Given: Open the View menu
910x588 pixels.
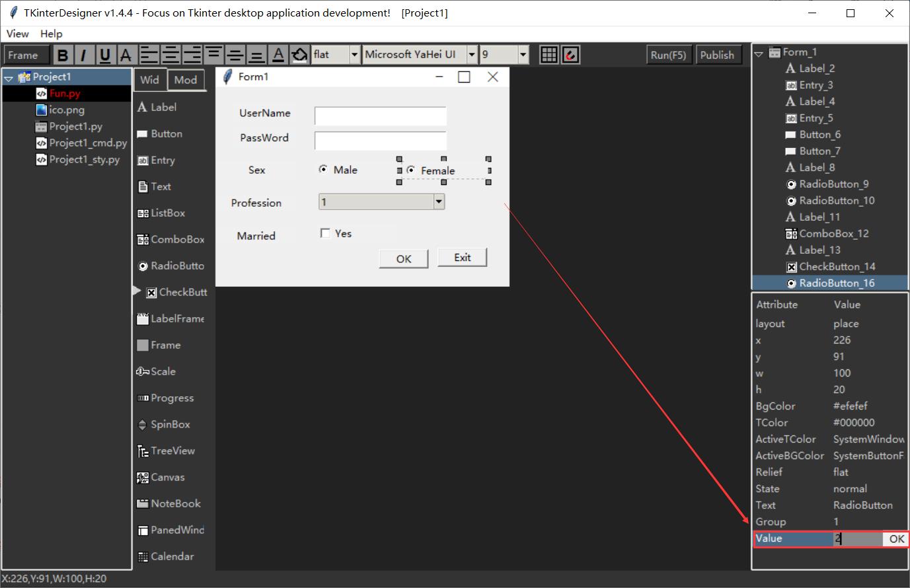Looking at the screenshot, I should point(17,34).
